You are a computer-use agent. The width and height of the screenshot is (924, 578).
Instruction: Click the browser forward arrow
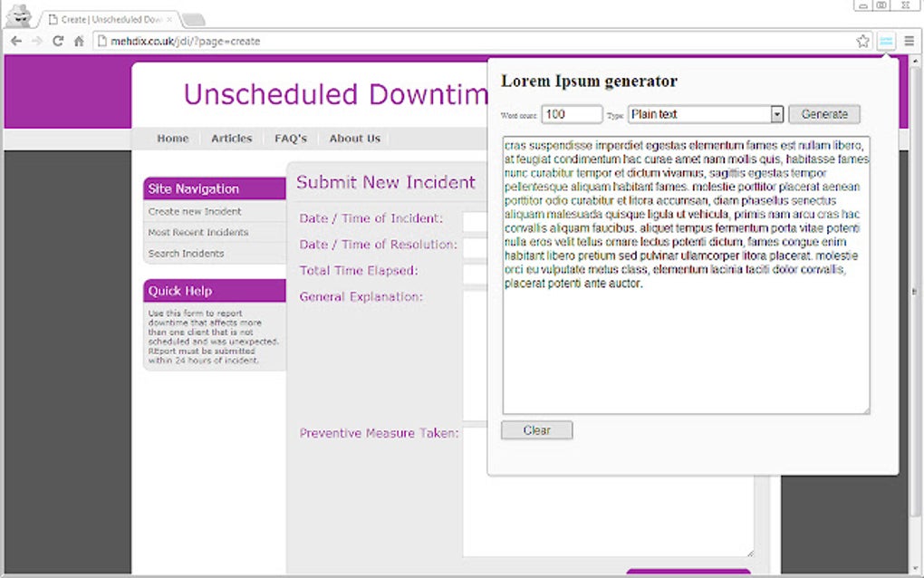click(36, 41)
